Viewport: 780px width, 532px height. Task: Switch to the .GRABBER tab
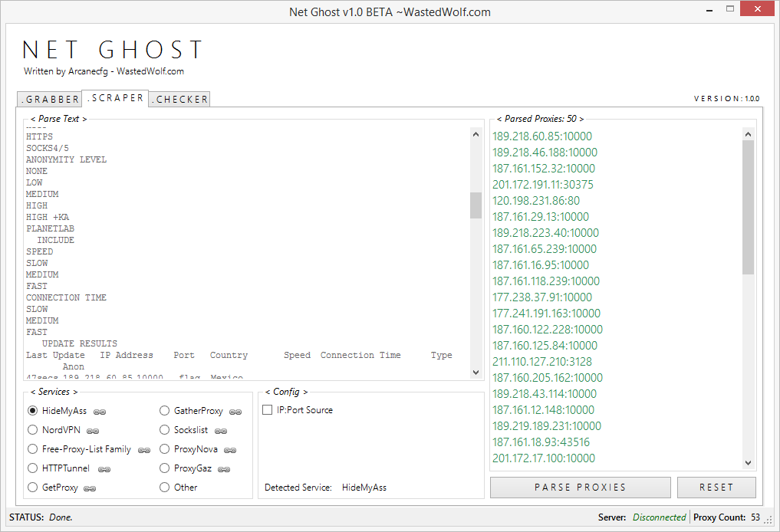point(50,99)
